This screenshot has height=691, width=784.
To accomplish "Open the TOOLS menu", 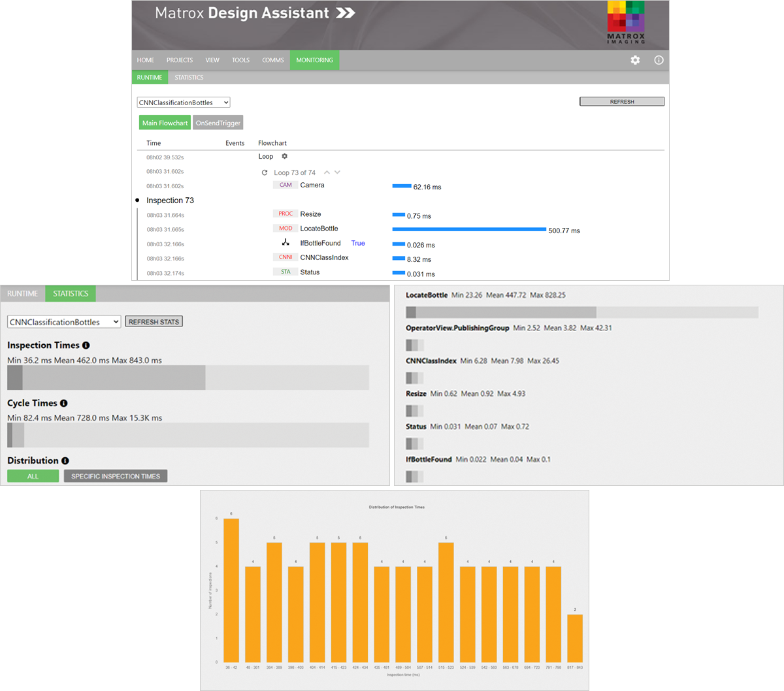I will point(240,60).
